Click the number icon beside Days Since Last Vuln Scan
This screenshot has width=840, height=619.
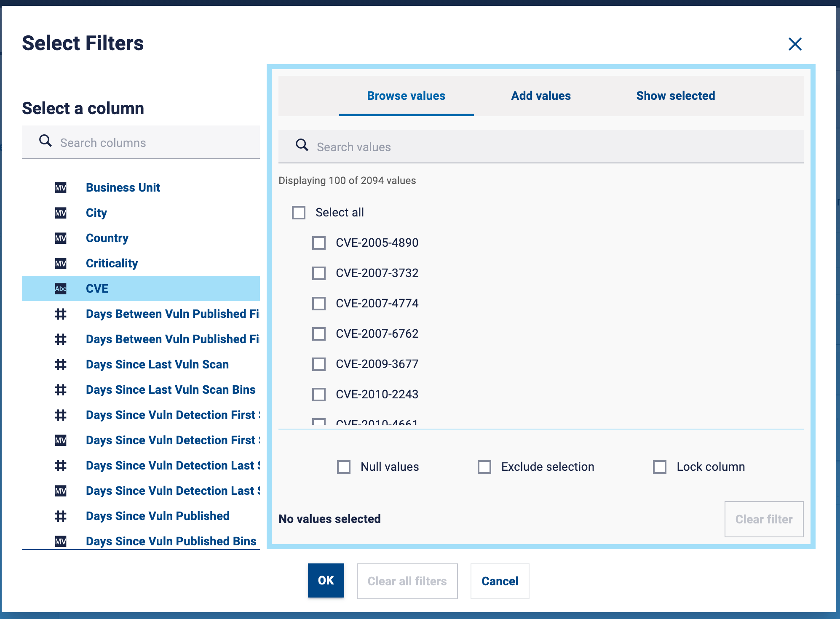tap(61, 365)
